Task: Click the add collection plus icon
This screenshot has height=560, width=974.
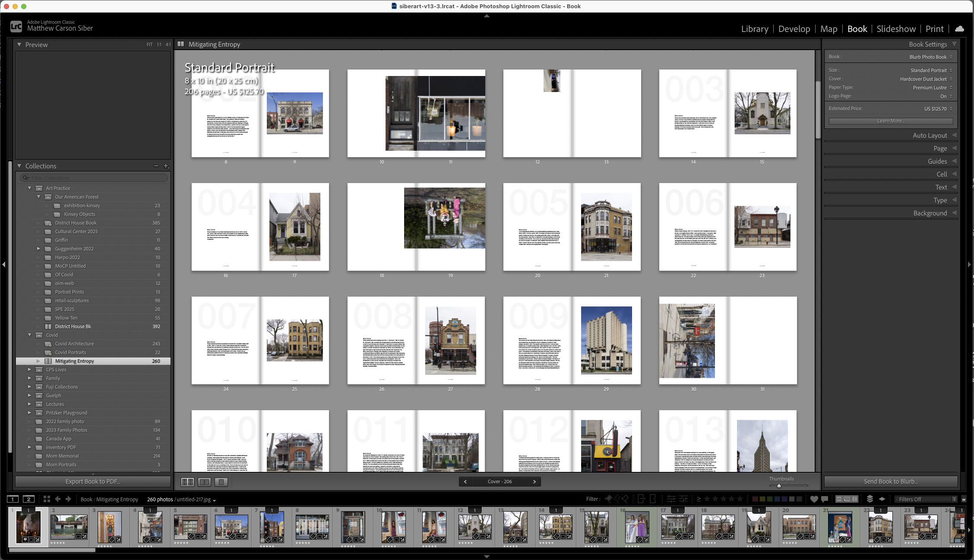Action: pyautogui.click(x=166, y=166)
